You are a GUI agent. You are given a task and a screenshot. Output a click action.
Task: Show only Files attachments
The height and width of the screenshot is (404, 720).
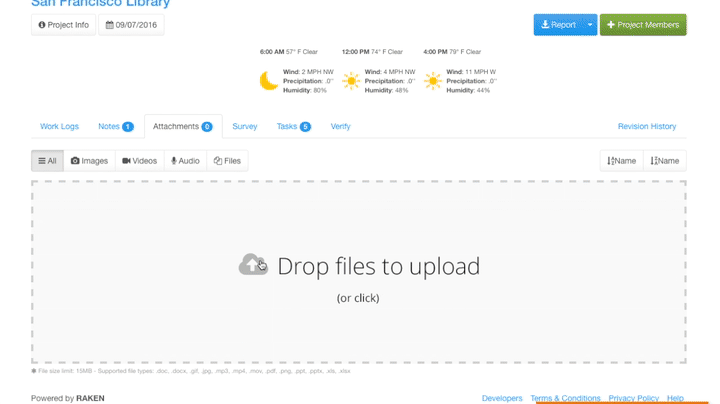[227, 161]
